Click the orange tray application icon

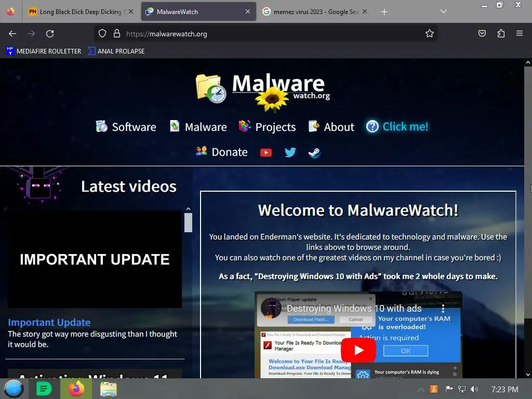(x=434, y=389)
